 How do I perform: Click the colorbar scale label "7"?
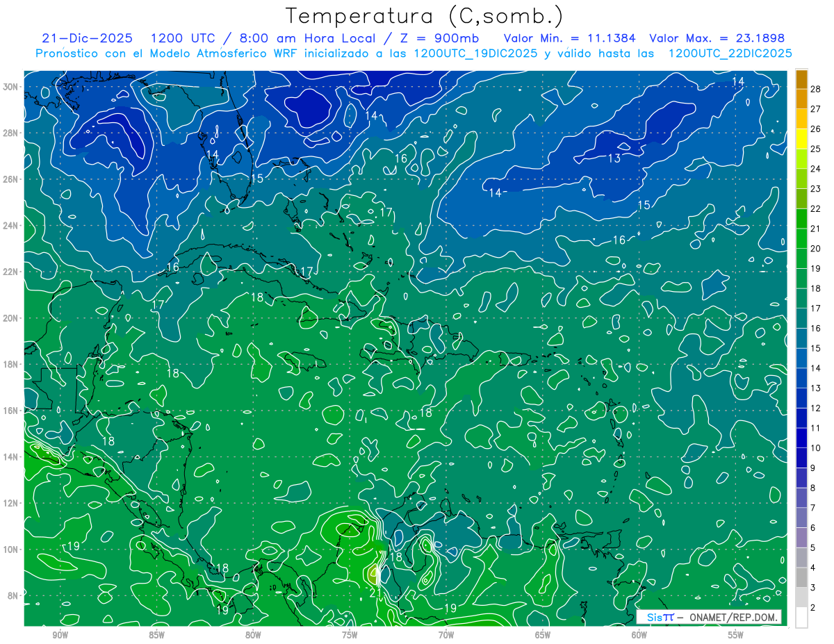813,508
